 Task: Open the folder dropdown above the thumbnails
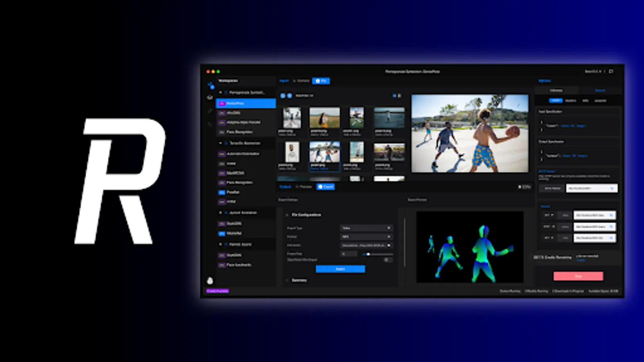pyautogui.click(x=304, y=96)
